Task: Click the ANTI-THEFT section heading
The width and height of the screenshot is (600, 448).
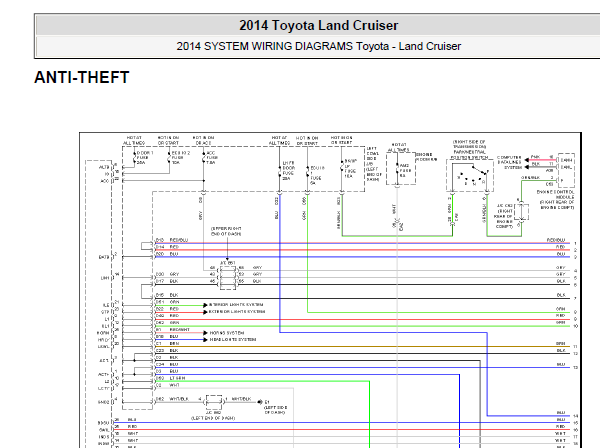Action: coord(82,78)
